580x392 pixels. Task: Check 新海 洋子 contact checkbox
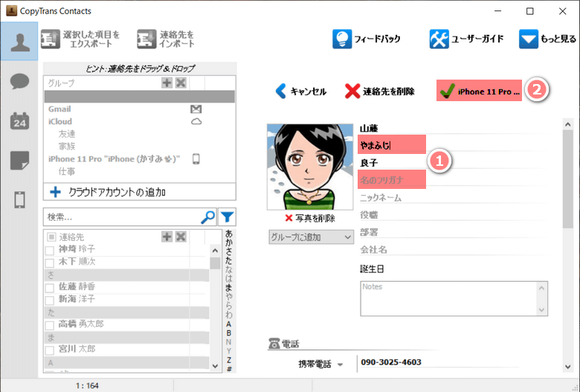pos(50,301)
